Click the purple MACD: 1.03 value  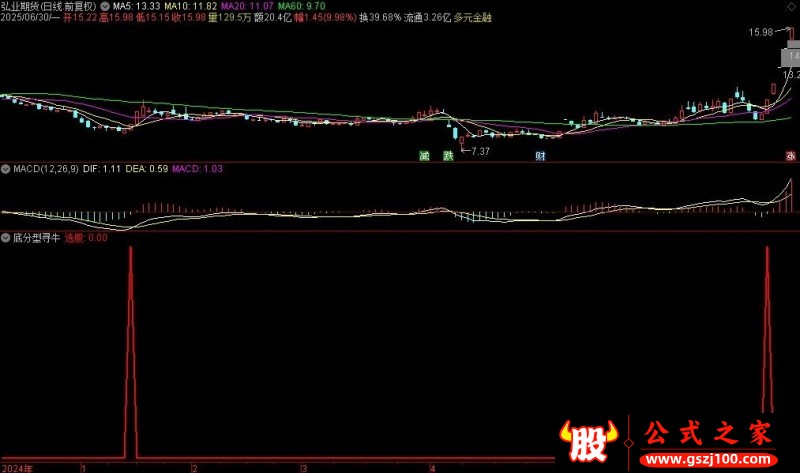197,169
